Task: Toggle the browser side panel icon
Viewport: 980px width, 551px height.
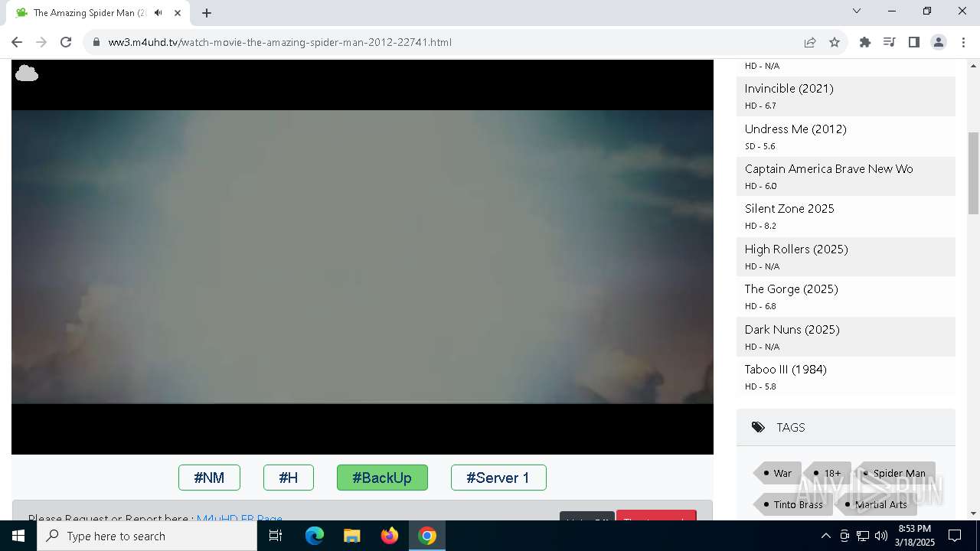Action: pyautogui.click(x=914, y=42)
